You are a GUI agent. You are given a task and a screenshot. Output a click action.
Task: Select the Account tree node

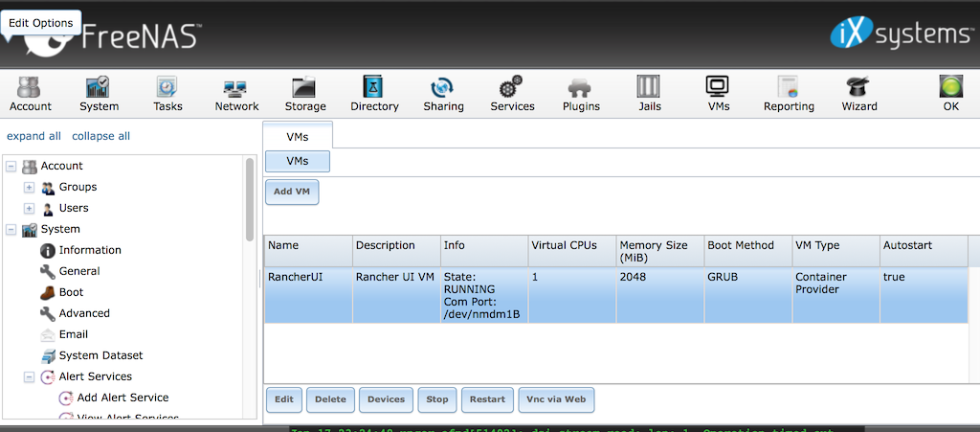(61, 167)
